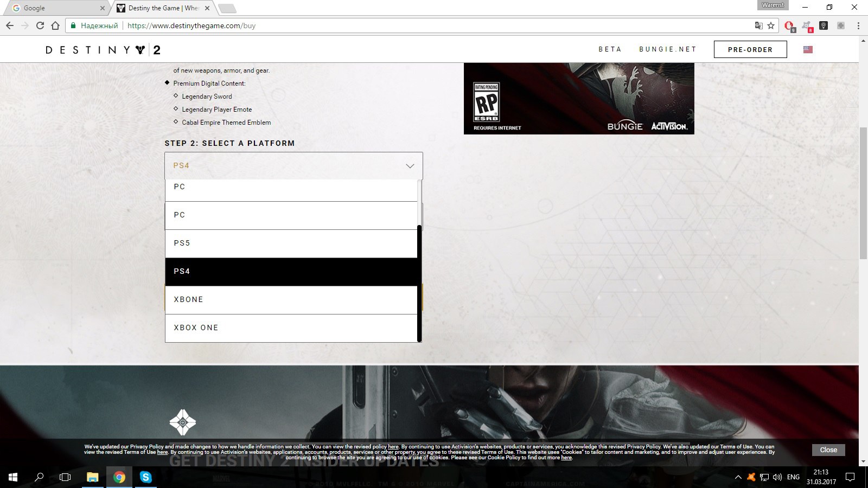Open the revised Privacy Policy 'here' link
The image size is (868, 488).
pos(393,447)
